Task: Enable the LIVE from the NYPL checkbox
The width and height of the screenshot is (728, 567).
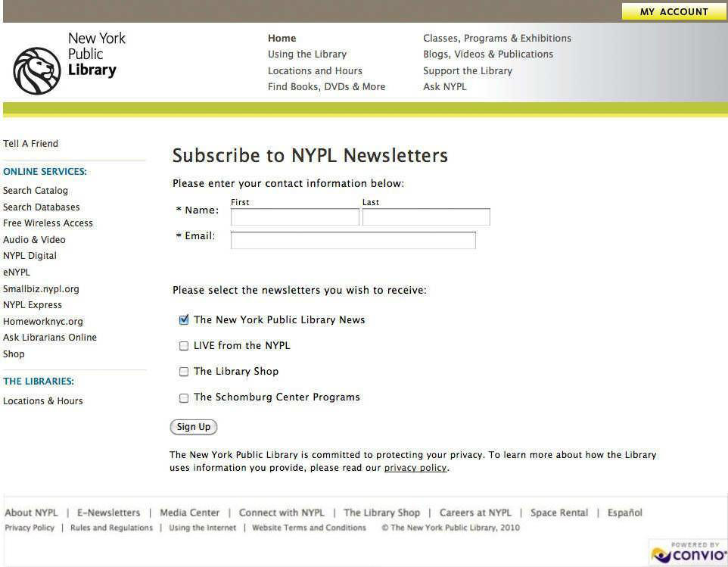Action: click(x=184, y=346)
